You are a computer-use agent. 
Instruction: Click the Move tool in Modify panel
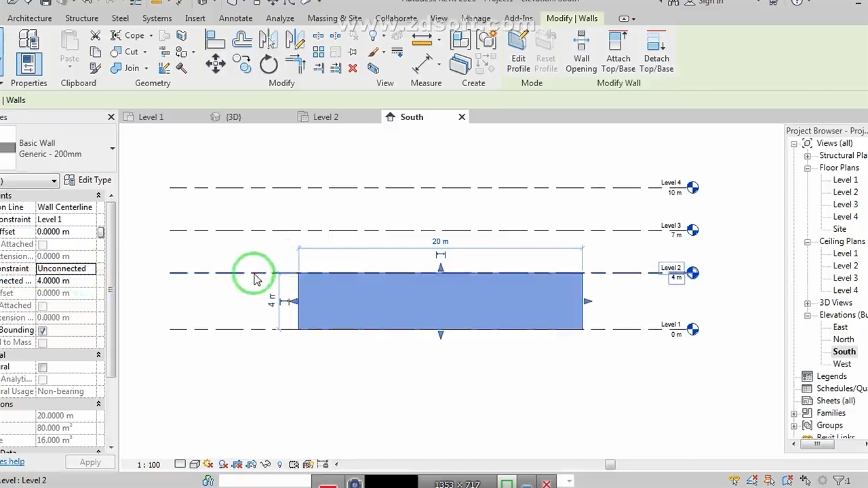216,65
